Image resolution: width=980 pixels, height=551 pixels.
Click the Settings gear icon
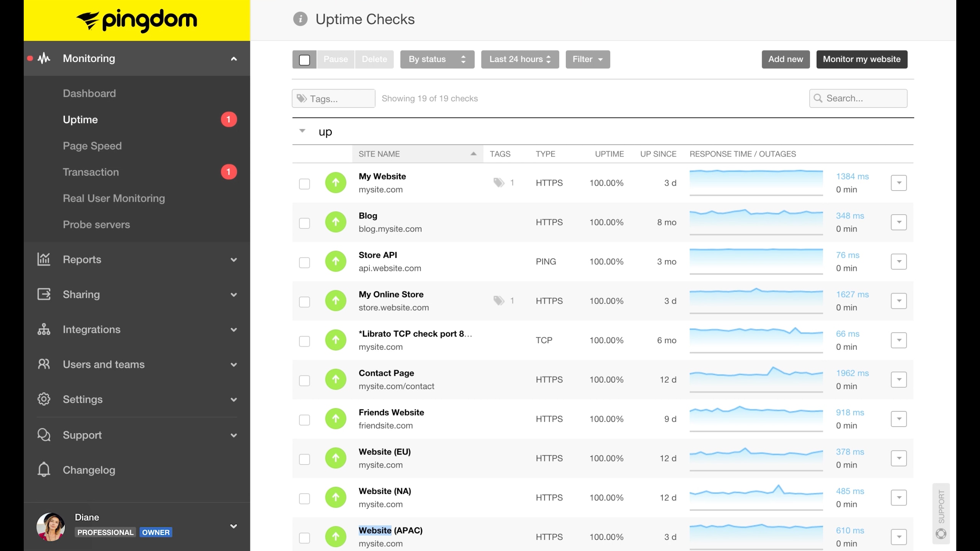[x=44, y=399]
